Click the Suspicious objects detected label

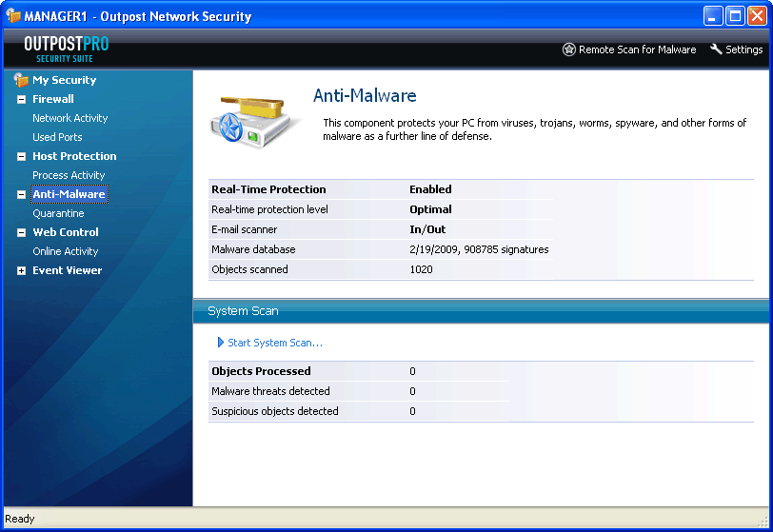click(x=274, y=411)
